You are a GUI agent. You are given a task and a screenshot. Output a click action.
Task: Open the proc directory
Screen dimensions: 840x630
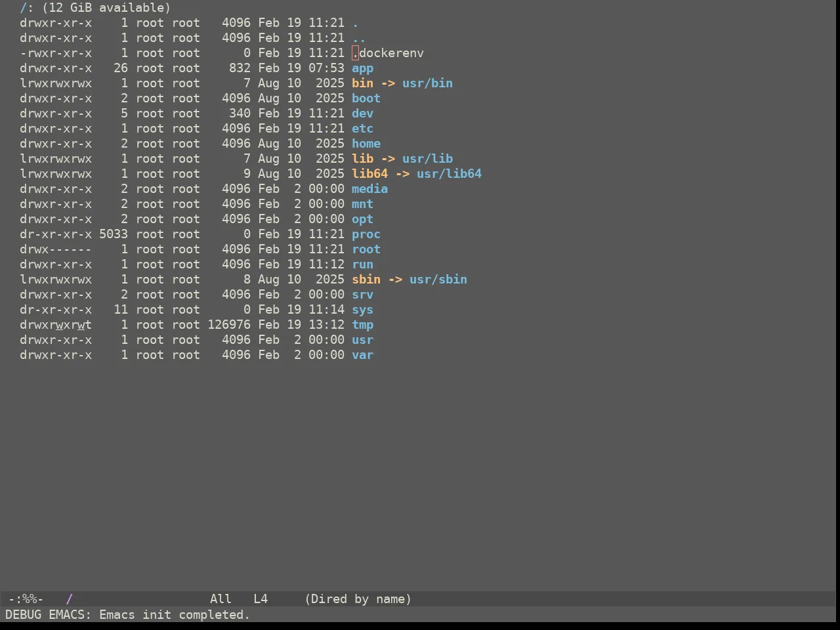(366, 234)
